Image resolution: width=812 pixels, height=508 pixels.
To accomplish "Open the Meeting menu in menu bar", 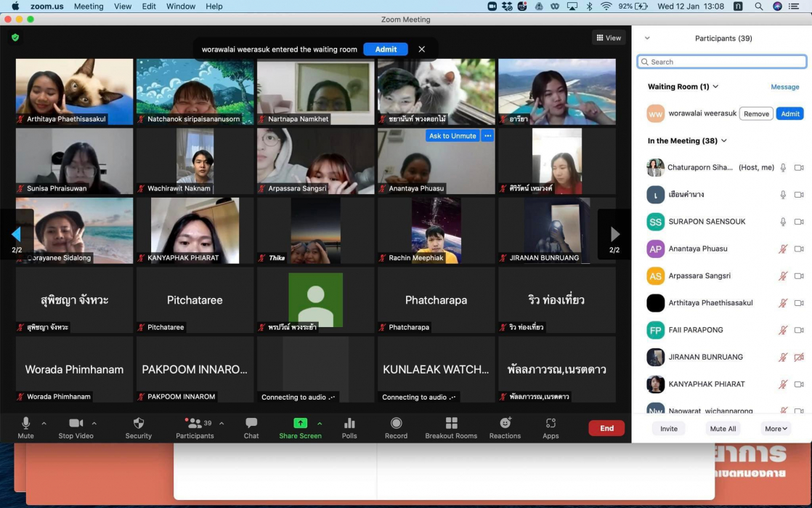I will pos(89,7).
